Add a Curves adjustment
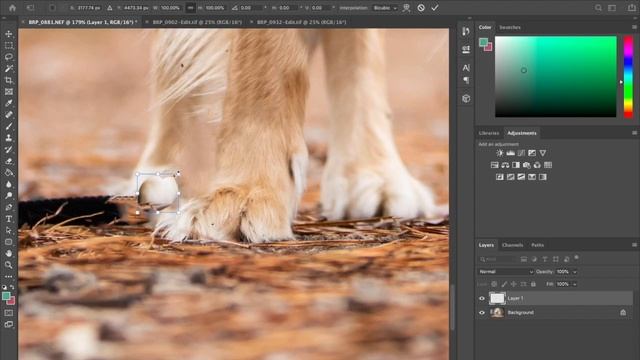This screenshot has height=360, width=640. point(521,153)
